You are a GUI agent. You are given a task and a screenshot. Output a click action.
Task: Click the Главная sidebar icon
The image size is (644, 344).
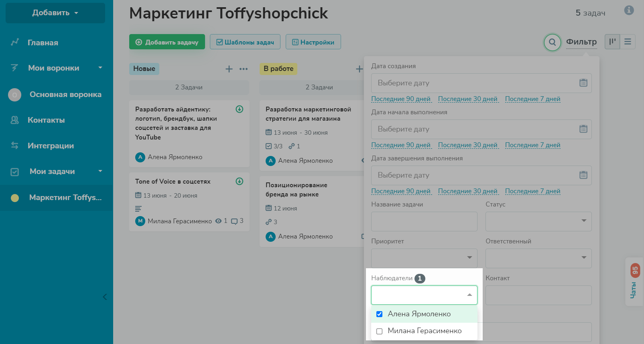point(15,42)
